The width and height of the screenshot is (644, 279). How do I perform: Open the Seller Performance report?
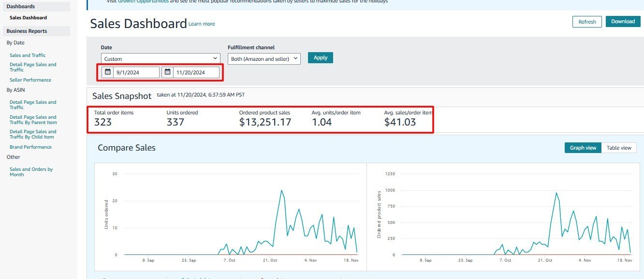[30, 80]
